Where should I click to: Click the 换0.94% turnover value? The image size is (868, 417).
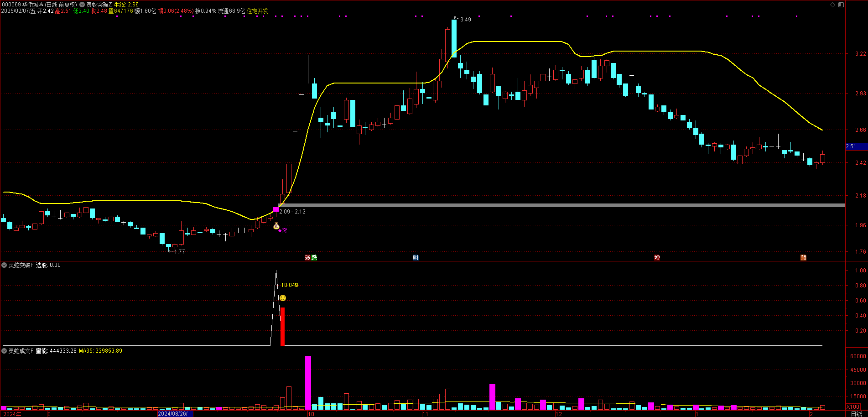[206, 11]
